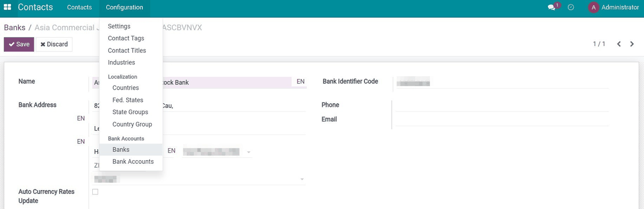Open Contact Titles menu entry
Viewport: 644px width, 209px height.
tap(127, 51)
